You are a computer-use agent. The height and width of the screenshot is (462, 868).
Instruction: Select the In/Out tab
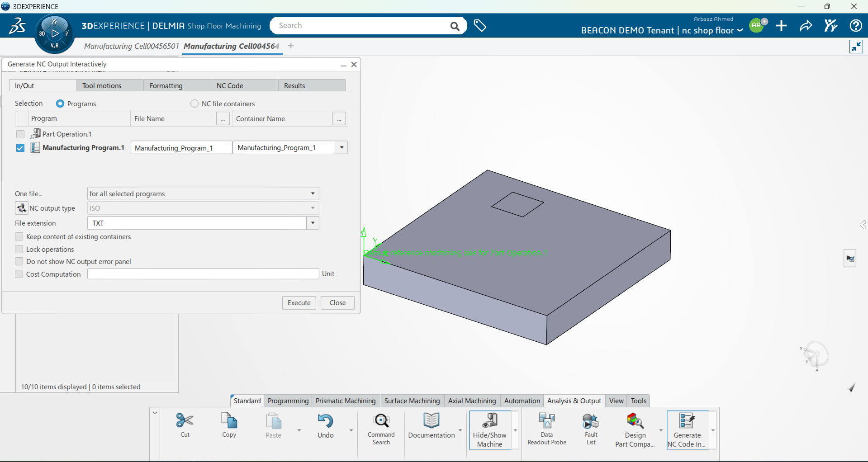(43, 85)
